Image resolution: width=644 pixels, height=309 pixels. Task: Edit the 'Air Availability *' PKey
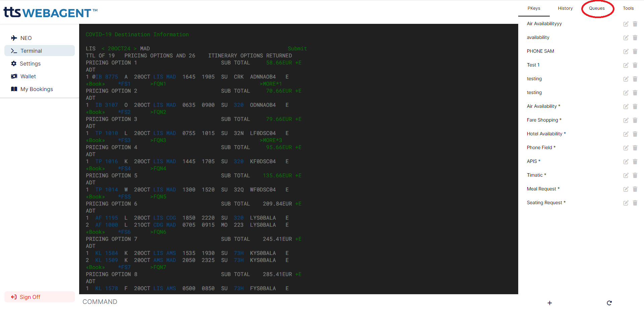coord(626,106)
